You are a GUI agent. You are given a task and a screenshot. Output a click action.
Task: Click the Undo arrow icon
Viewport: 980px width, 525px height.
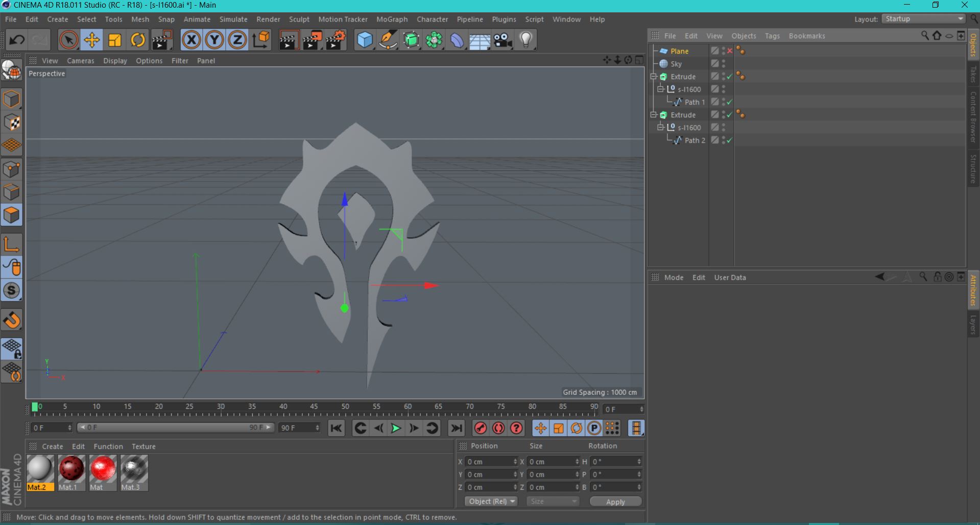[17, 40]
